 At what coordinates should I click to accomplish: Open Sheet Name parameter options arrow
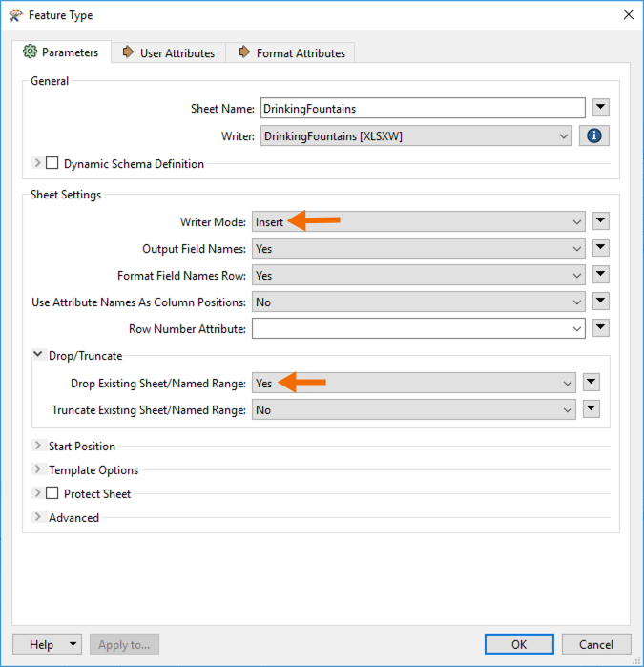coord(601,107)
